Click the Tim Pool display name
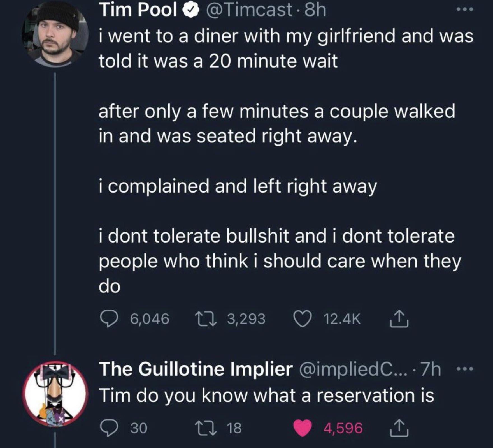Screen dimensions: 493x448 point(138,10)
